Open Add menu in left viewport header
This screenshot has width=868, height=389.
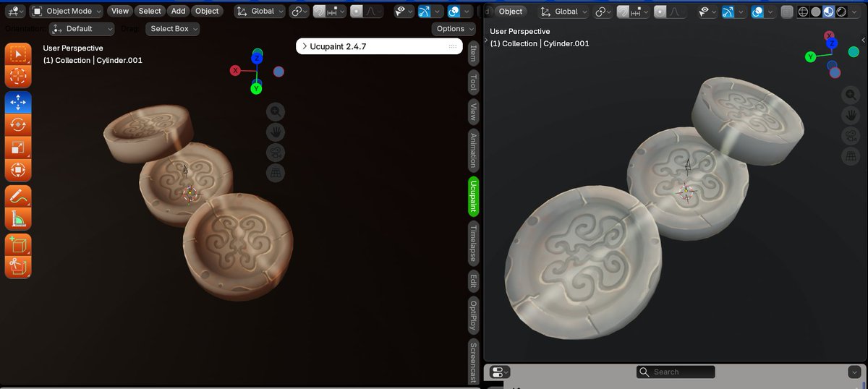(x=178, y=11)
